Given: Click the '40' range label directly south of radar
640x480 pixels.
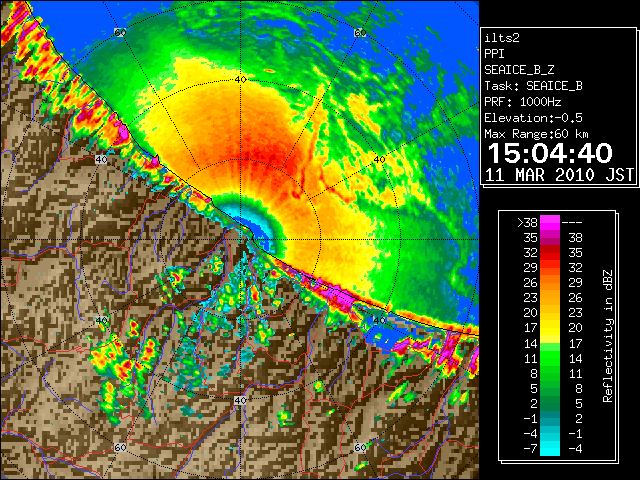Looking at the screenshot, I should coord(240,400).
